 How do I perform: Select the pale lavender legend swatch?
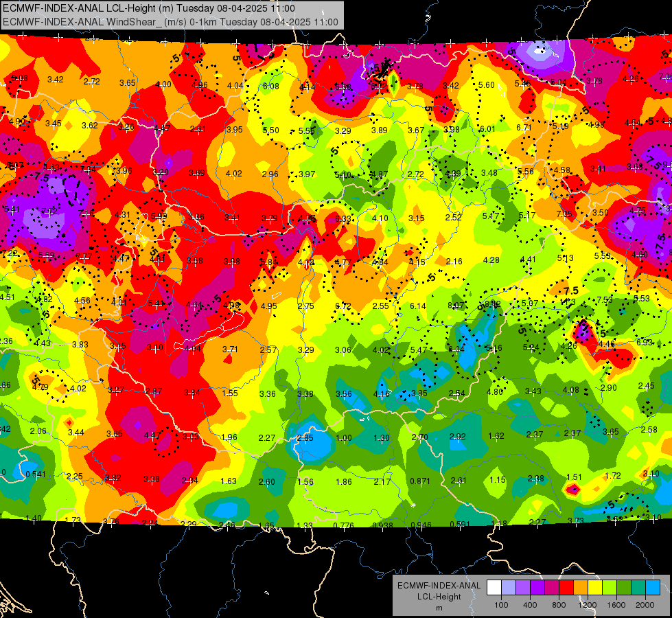[x=508, y=588]
